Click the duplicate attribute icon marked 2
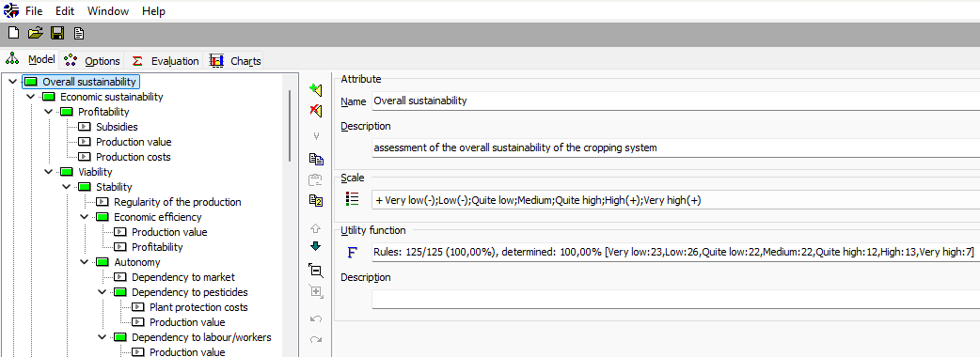Viewport: 980px width, 357px height. click(316, 200)
